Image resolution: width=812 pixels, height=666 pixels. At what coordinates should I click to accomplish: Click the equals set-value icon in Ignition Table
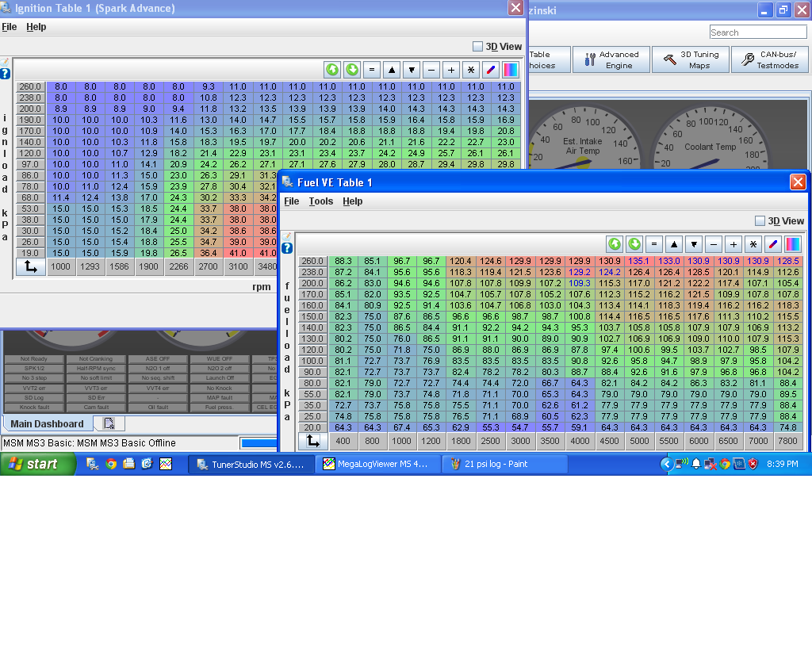pos(372,70)
